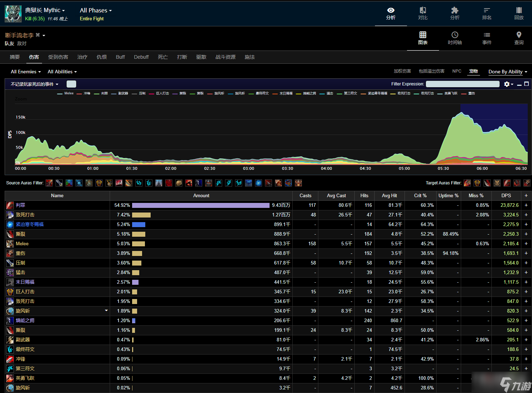Switch to the 图表 tables view

pyautogui.click(x=423, y=38)
